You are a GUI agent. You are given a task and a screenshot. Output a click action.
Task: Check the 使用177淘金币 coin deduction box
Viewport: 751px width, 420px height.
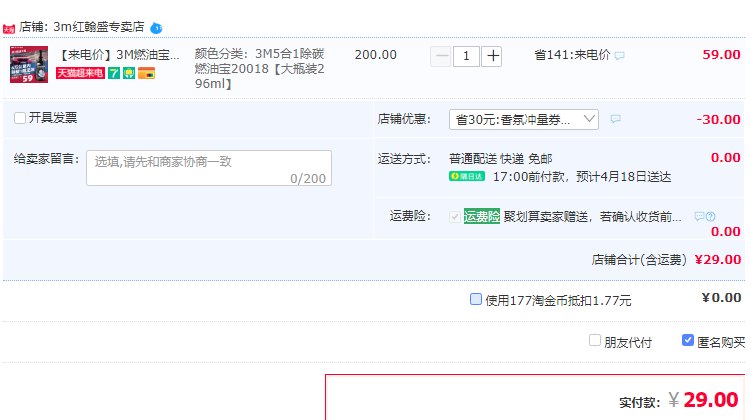coord(476,299)
